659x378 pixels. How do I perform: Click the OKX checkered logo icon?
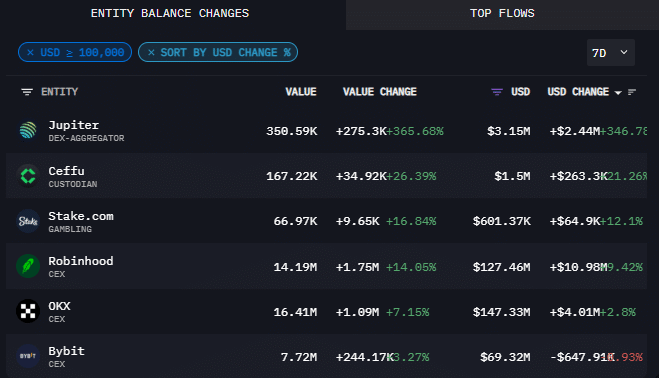[x=28, y=311]
